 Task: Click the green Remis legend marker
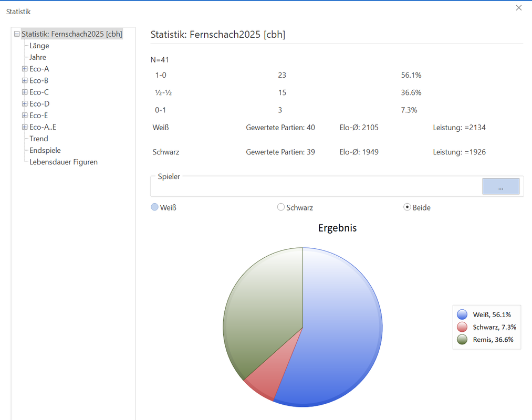tap(462, 340)
